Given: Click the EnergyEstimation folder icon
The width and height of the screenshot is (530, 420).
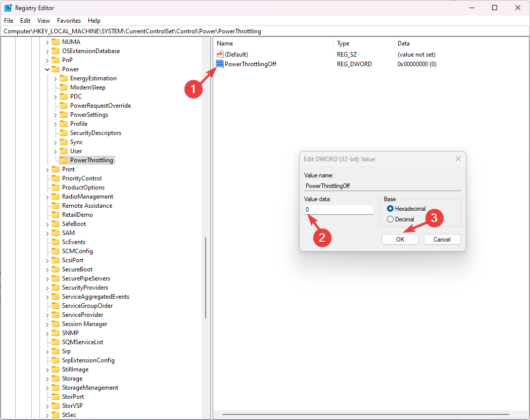Looking at the screenshot, I should pyautogui.click(x=64, y=78).
